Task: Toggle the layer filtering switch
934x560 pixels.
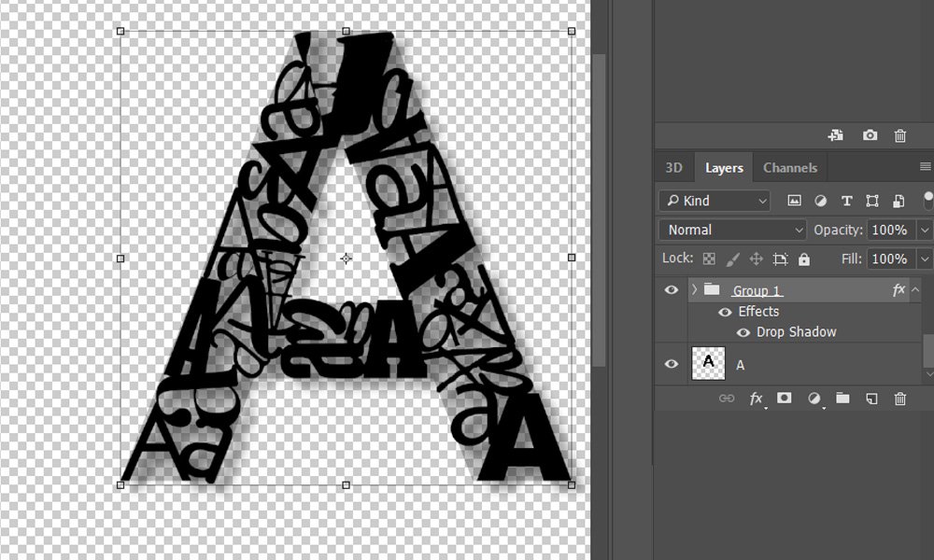Action: (x=928, y=200)
